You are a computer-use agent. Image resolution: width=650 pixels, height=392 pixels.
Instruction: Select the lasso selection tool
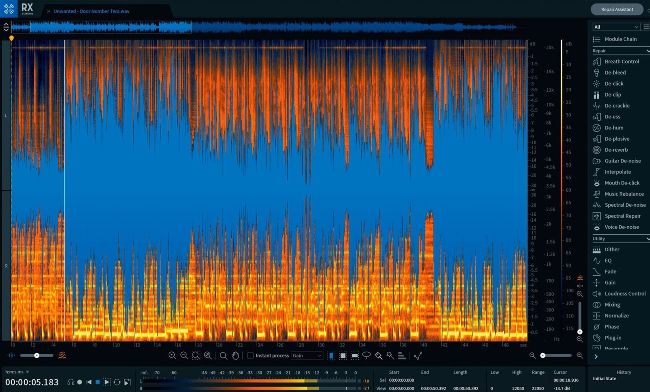(366, 356)
